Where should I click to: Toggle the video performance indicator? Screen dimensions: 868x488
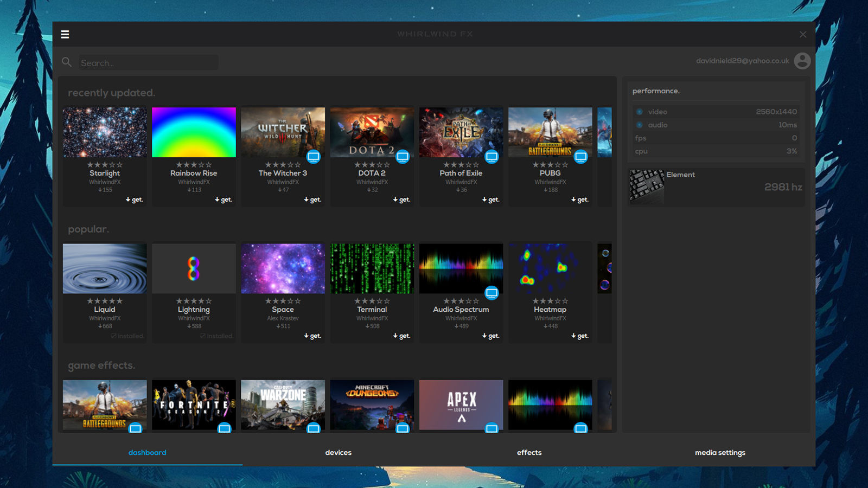coord(640,112)
